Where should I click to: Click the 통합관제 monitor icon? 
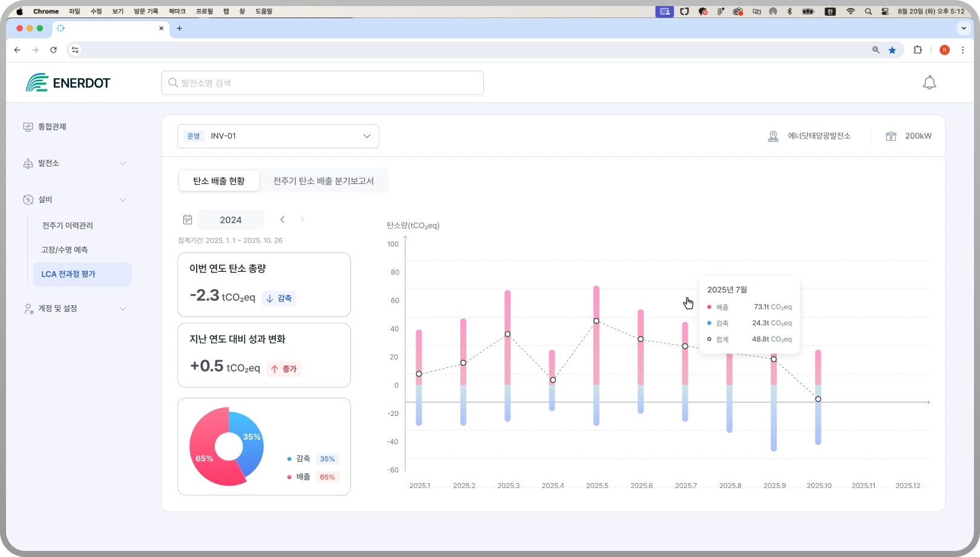[x=28, y=127]
